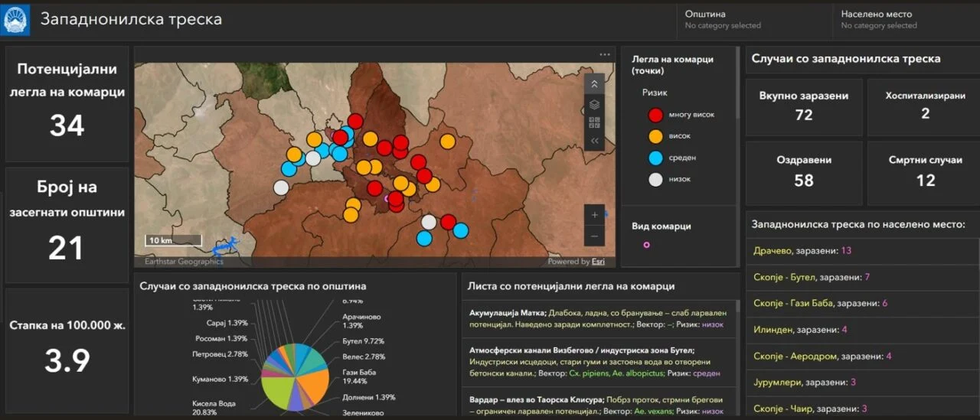Select Скопје - Гази Баба, заразени: 6
The image size is (980, 420).
coord(861,303)
